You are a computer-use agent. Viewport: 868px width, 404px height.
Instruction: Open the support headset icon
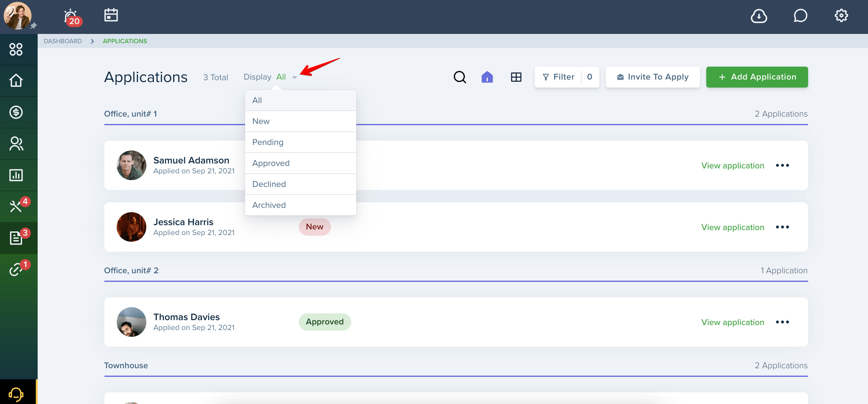point(16,394)
